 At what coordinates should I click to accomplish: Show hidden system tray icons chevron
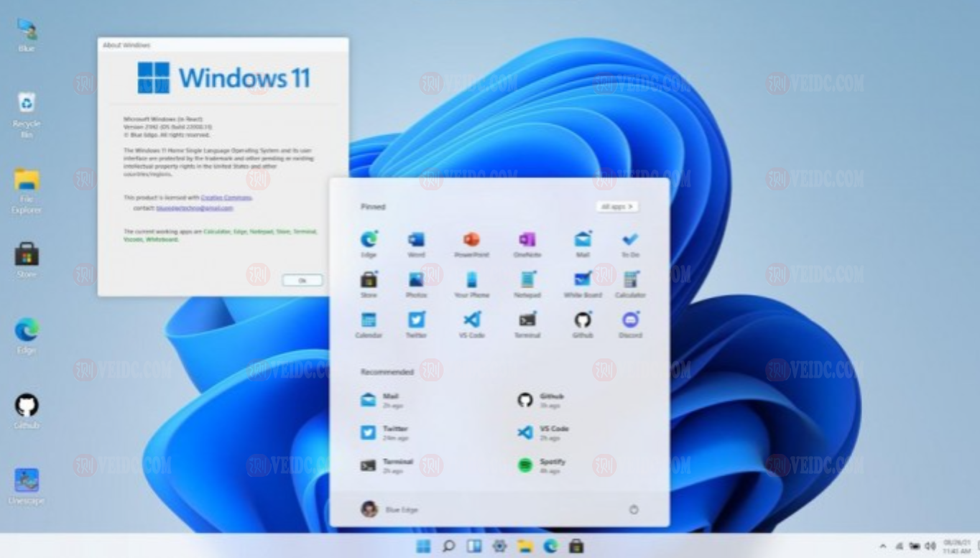[x=882, y=547]
